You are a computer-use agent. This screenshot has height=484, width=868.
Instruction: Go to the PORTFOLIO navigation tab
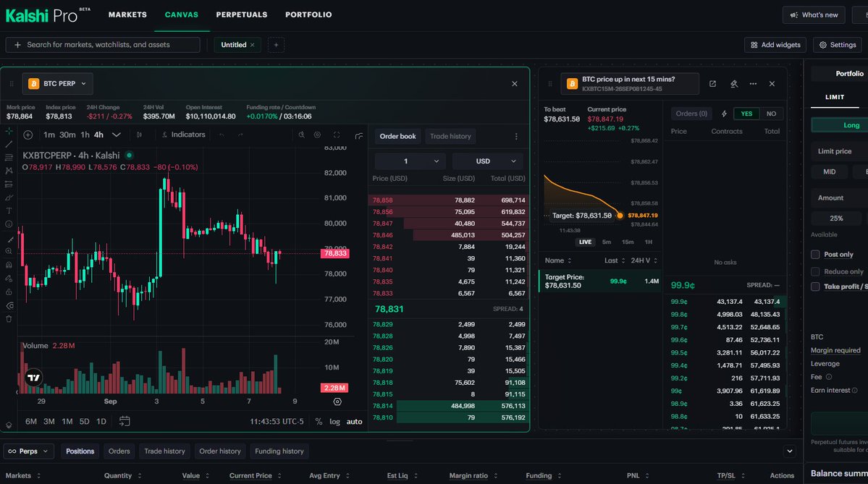click(x=308, y=15)
